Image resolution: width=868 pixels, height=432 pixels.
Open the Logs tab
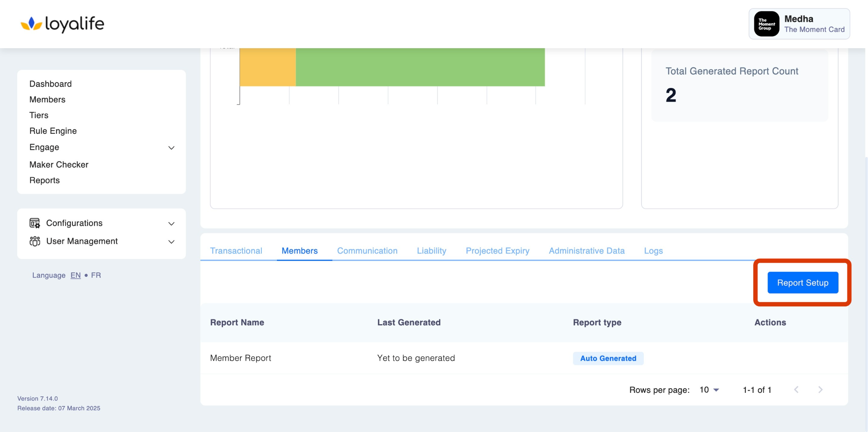pos(653,251)
